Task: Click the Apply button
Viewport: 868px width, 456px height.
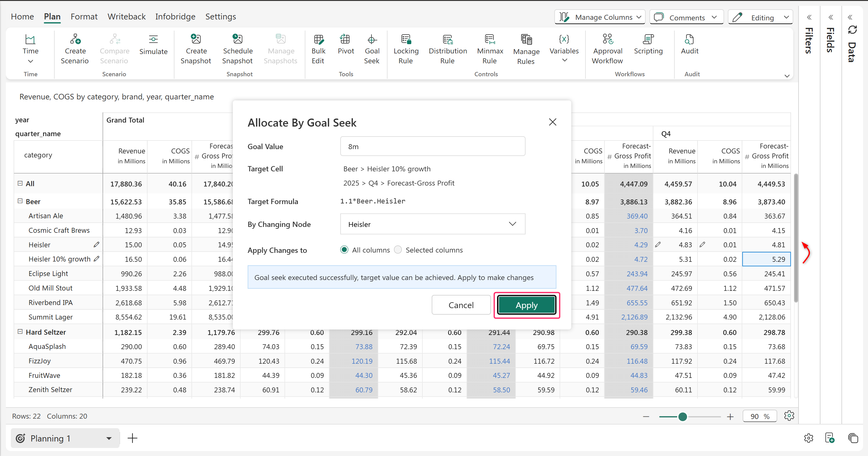Action: point(526,305)
